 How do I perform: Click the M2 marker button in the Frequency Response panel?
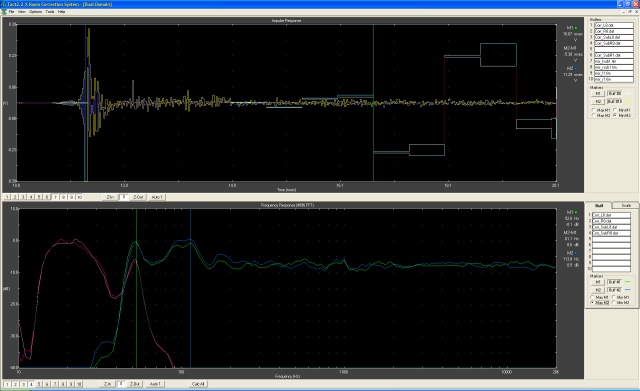pyautogui.click(x=598, y=290)
